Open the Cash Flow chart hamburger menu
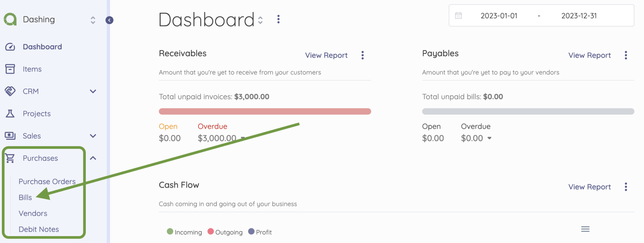 click(585, 229)
